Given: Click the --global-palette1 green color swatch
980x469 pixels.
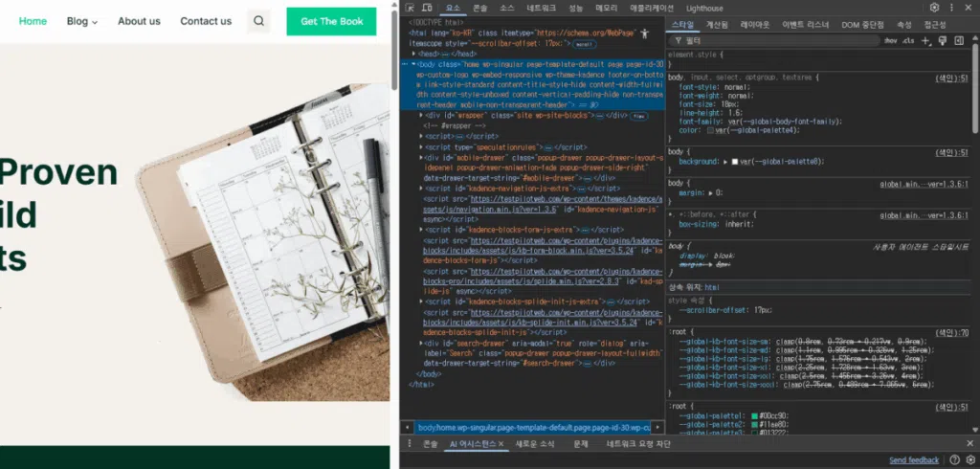Looking at the screenshot, I should tap(755, 415).
